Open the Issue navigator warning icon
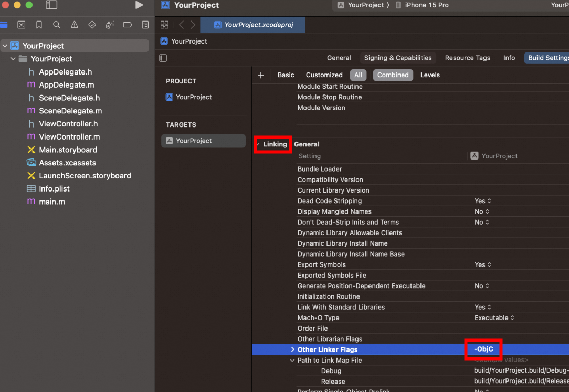Screen dimensions: 569x392 tap(75, 25)
